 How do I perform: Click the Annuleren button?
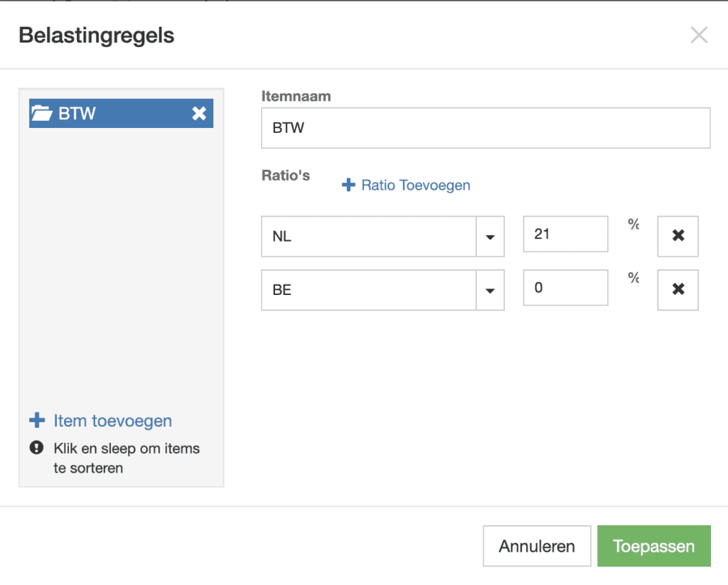pos(537,546)
